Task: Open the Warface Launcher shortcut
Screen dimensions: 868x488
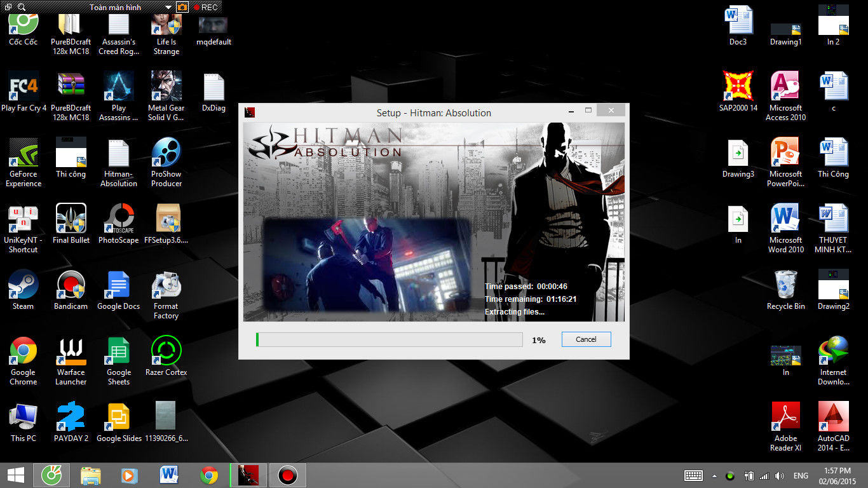Action: point(71,351)
